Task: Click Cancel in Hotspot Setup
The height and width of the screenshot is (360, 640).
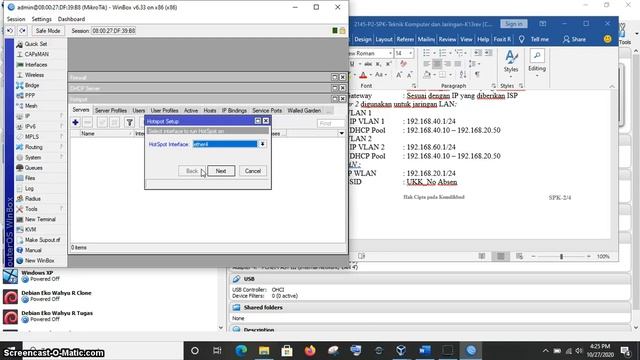Action: [253, 171]
